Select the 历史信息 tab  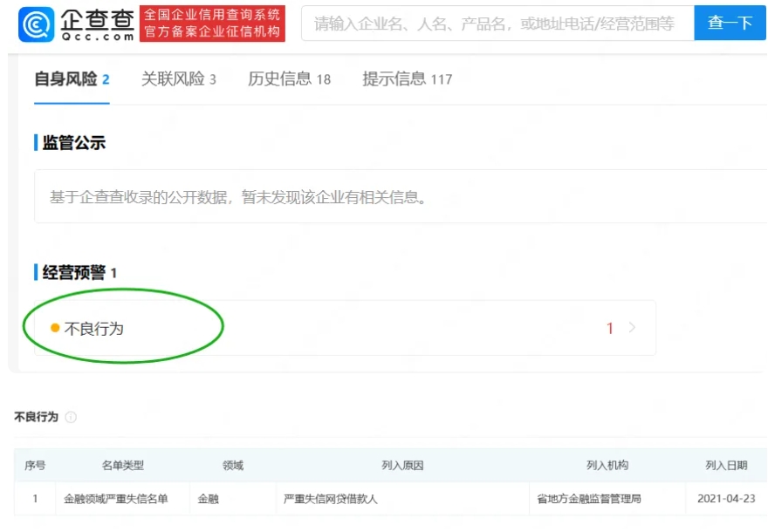[289, 79]
